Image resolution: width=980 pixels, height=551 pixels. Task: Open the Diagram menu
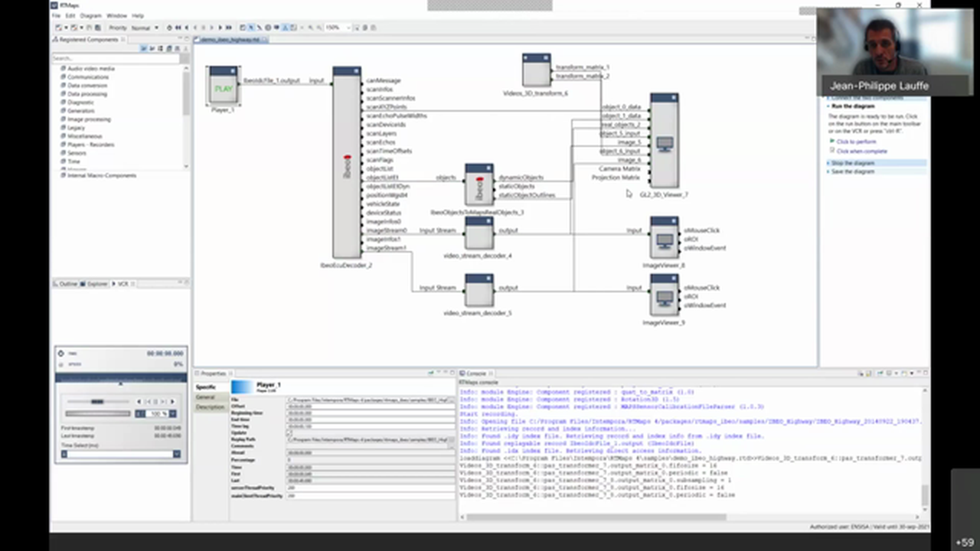point(90,15)
